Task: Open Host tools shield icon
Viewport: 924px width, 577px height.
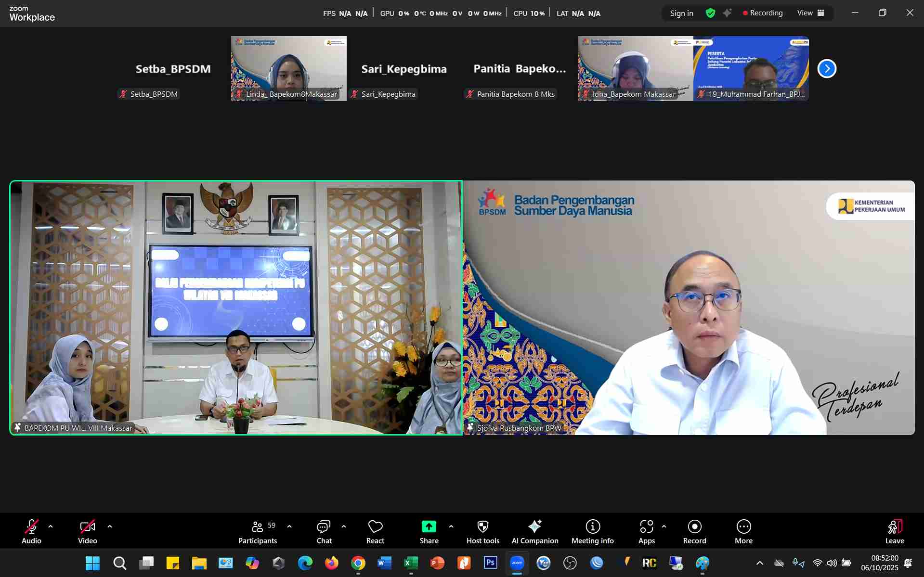Action: (x=482, y=526)
